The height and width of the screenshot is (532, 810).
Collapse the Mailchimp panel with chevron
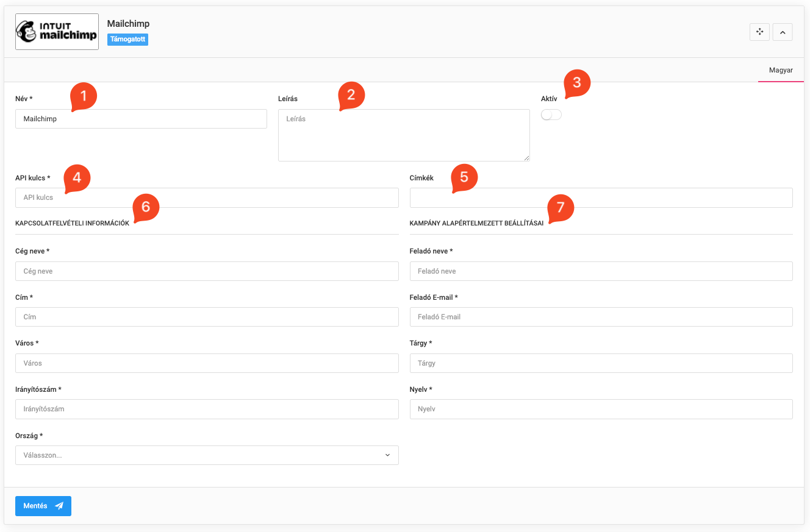coord(783,32)
